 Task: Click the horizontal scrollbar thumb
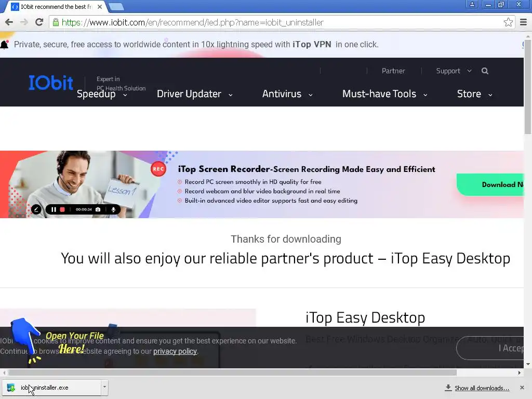(x=232, y=373)
